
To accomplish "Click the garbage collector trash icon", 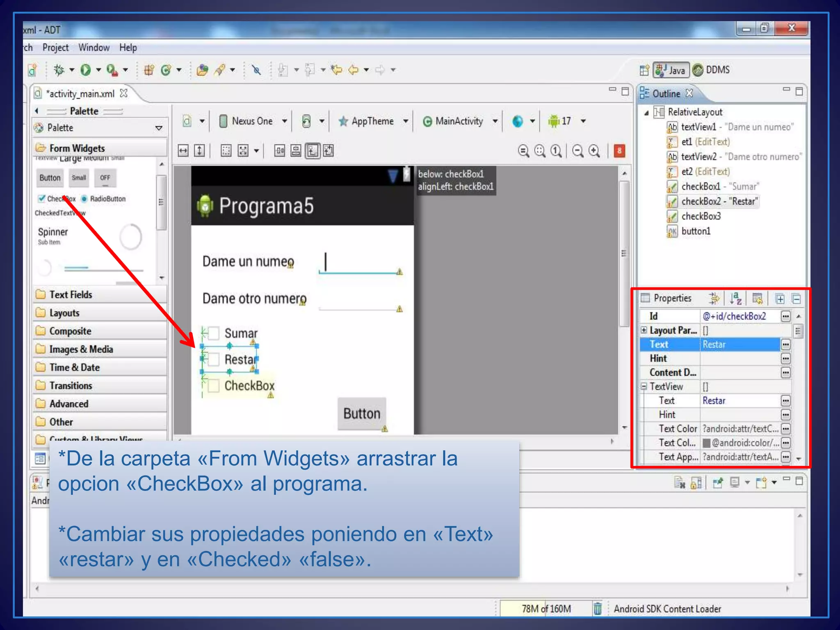I will (x=598, y=609).
